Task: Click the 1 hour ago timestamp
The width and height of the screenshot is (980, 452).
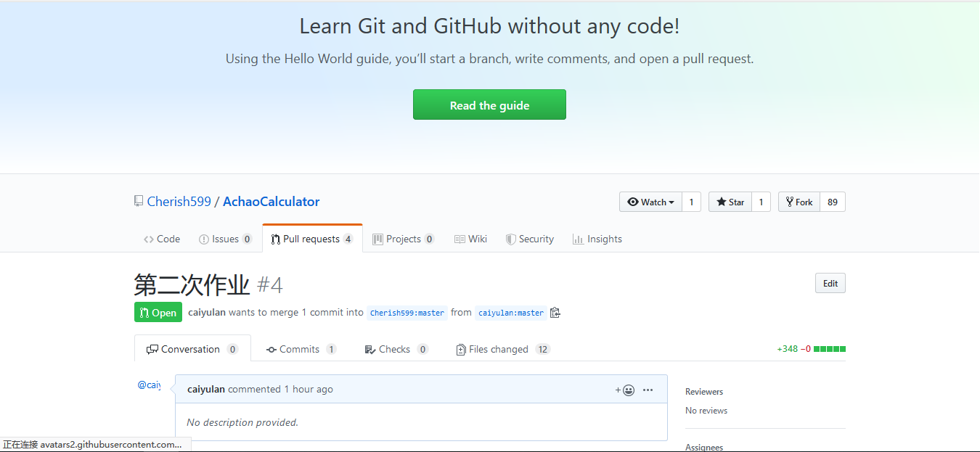Action: point(309,389)
